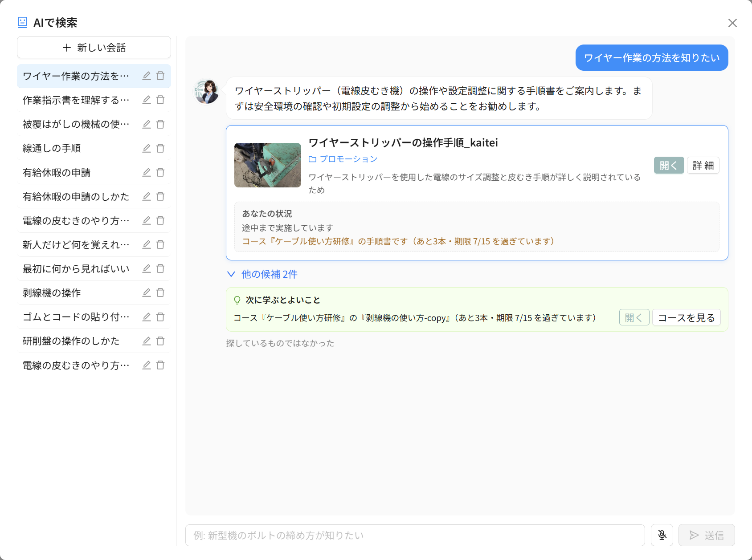The height and width of the screenshot is (560, 752).
Task: Delete the 最初に何から見ればいい conversation
Action: coord(160,268)
